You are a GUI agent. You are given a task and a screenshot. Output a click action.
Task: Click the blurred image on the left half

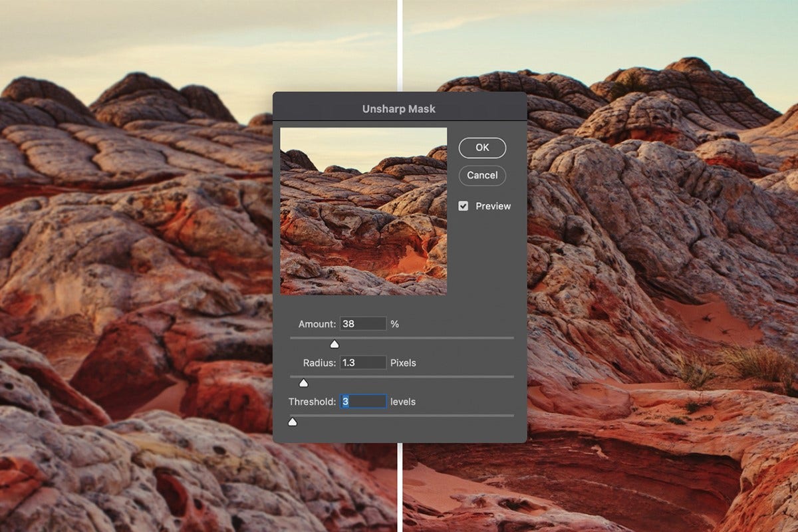(x=133, y=266)
